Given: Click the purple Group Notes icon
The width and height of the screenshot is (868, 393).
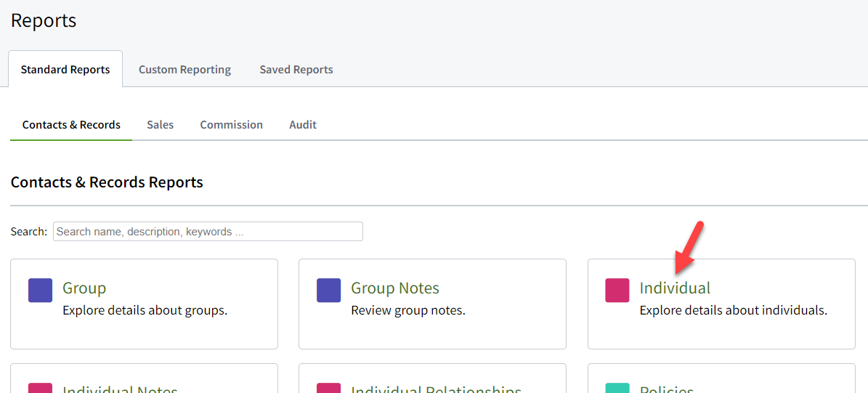Looking at the screenshot, I should [329, 291].
